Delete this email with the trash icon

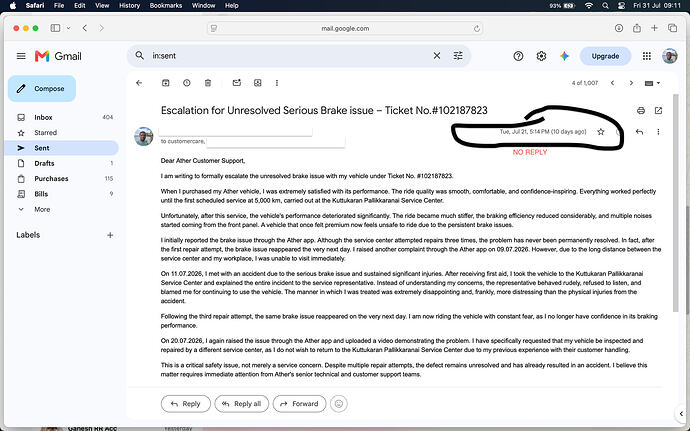pyautogui.click(x=208, y=83)
